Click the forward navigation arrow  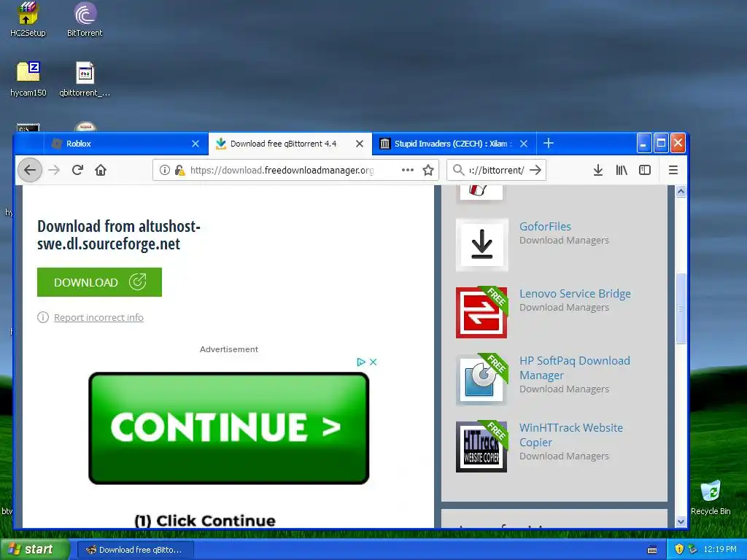[x=54, y=170]
